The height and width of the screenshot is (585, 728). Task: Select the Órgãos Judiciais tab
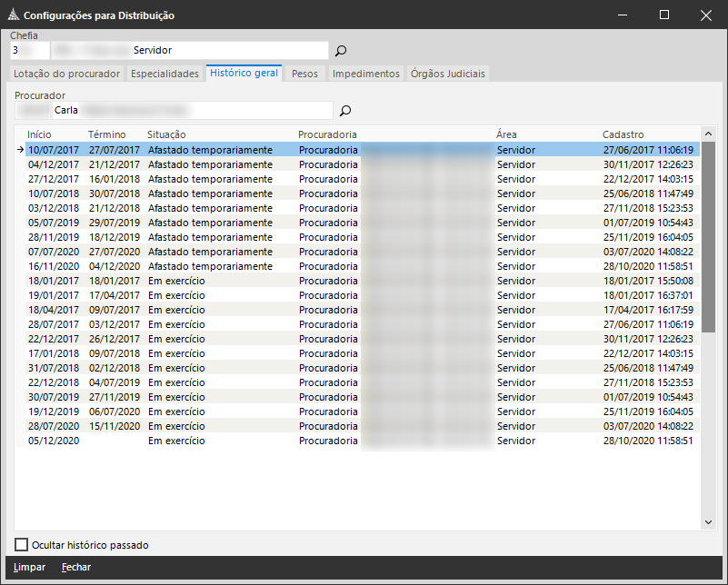click(x=448, y=74)
